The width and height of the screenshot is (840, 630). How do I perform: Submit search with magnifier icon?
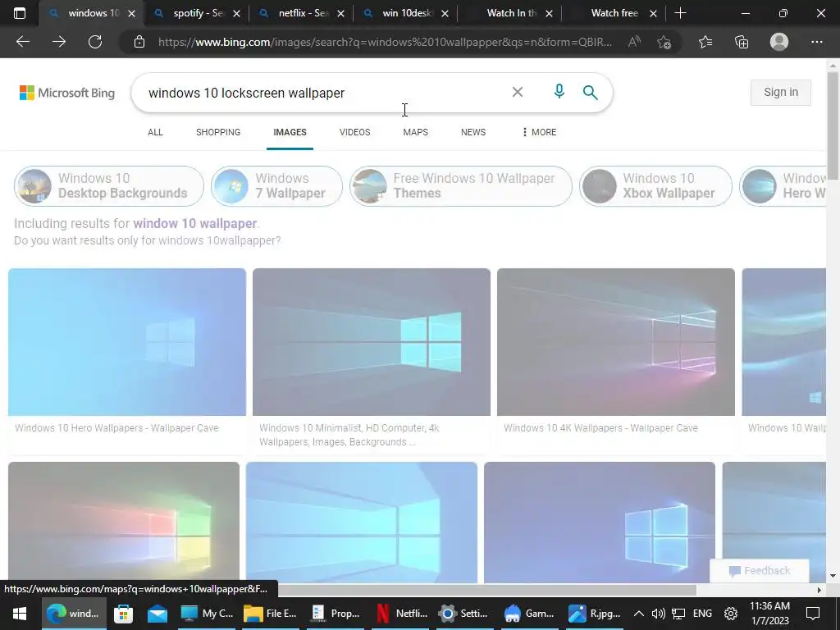[590, 92]
